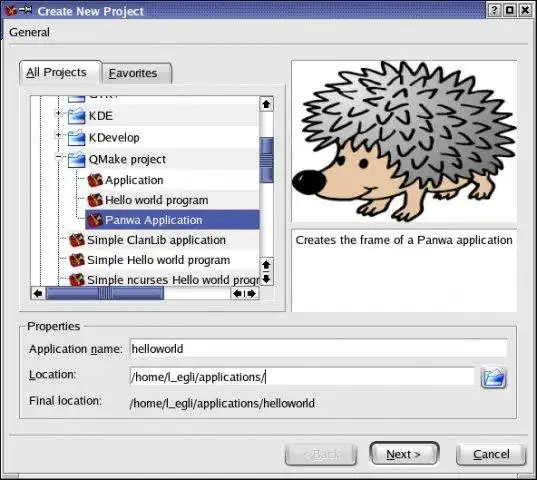Click the vertical scrollbar up arrow at top
The height and width of the screenshot is (480, 537).
coord(266,104)
